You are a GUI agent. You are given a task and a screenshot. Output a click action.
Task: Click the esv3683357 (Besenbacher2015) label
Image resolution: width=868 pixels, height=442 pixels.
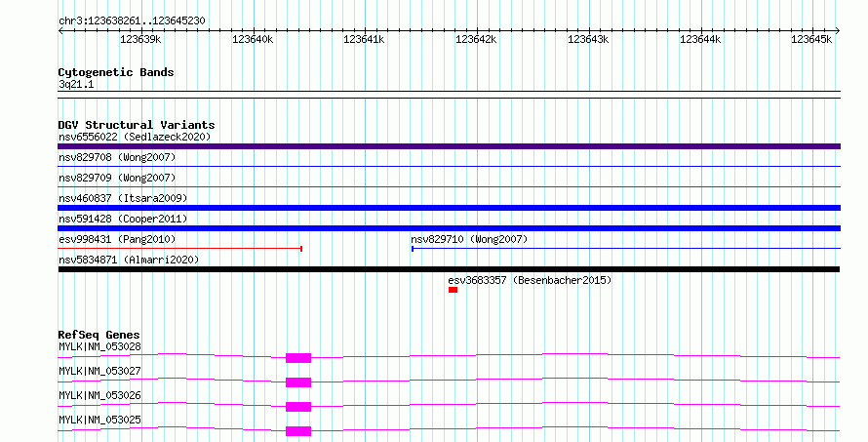pyautogui.click(x=530, y=280)
